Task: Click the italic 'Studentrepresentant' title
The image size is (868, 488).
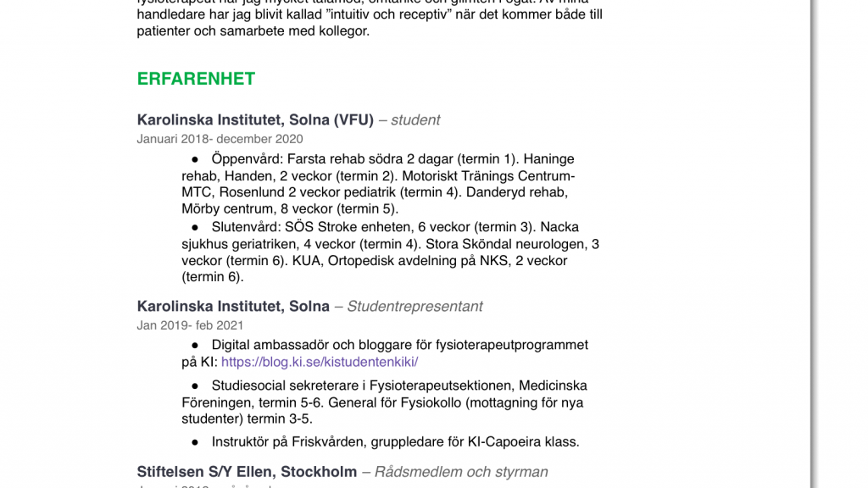Action: 415,307
